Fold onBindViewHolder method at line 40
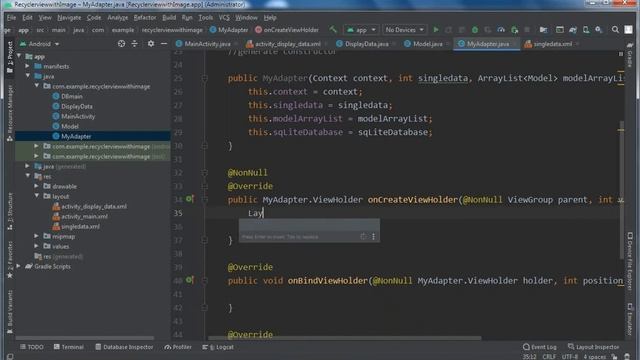Viewport: 640px width, 360px height. pos(204,280)
